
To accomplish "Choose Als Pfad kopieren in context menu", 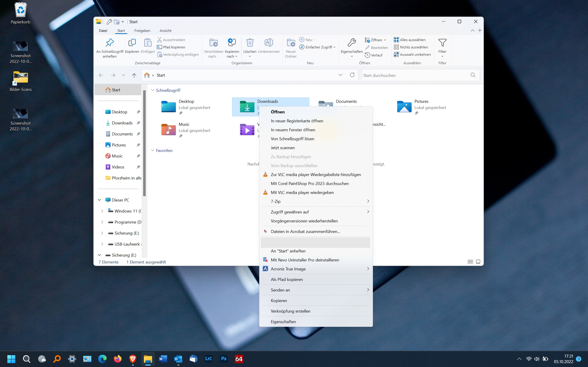I will click(287, 279).
